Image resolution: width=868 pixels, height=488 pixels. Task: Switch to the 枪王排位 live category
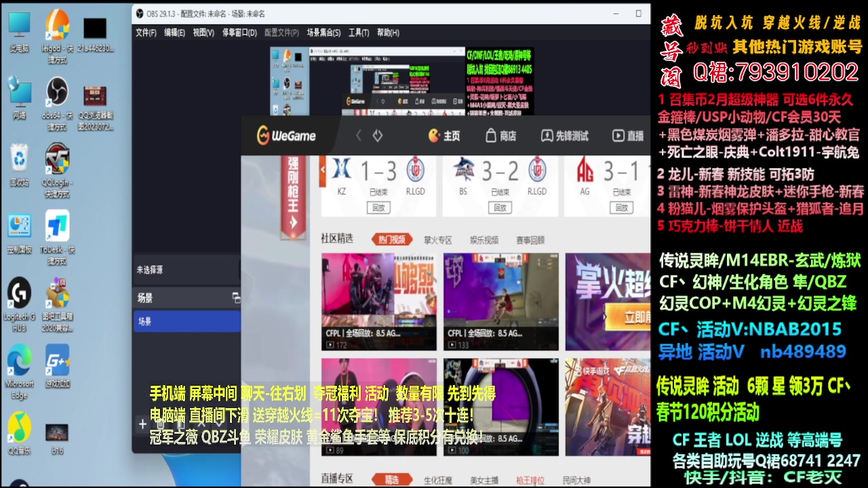530,480
